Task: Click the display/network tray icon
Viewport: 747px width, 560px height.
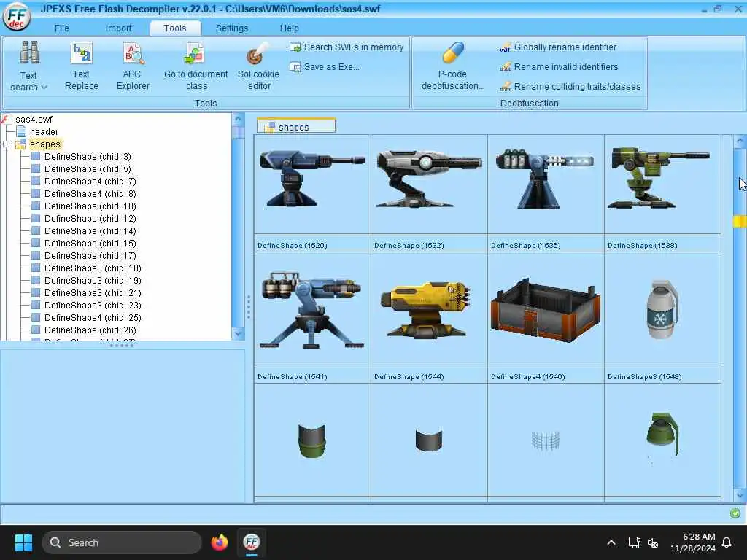Action: coord(634,542)
